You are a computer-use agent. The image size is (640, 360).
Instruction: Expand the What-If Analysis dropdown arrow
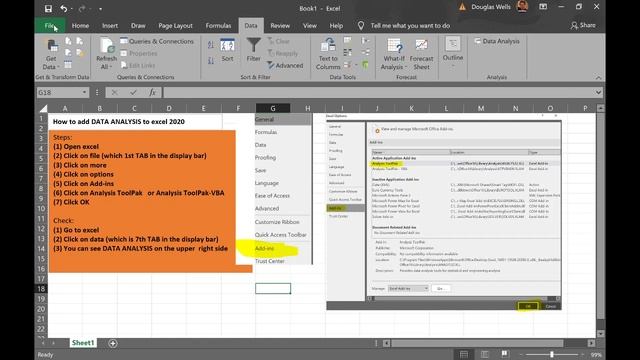coord(406,67)
